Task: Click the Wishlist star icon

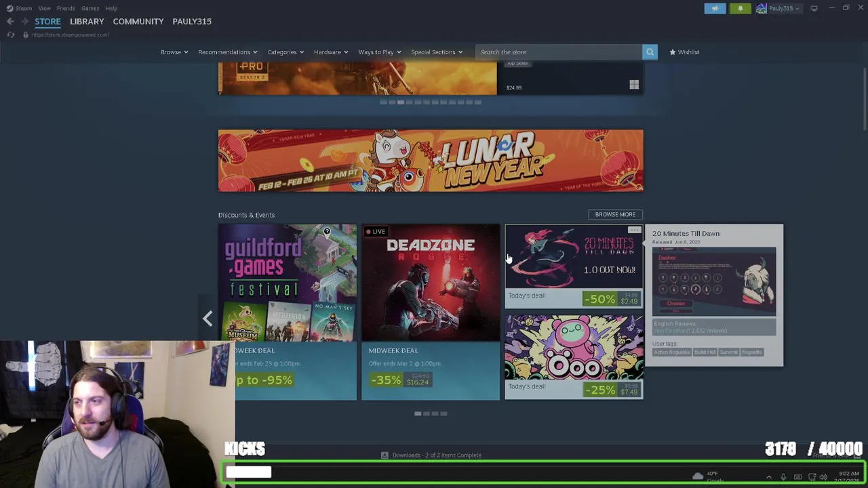Action: pos(673,52)
